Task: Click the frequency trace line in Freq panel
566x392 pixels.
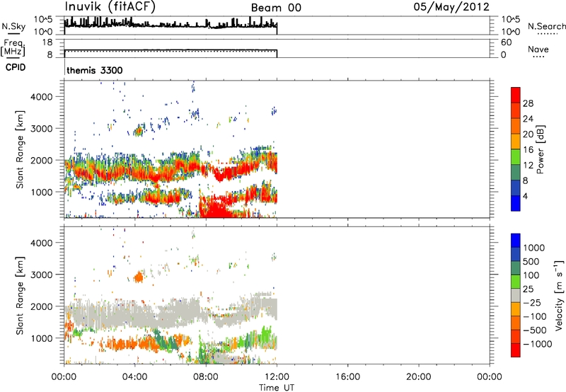Action: click(171, 50)
